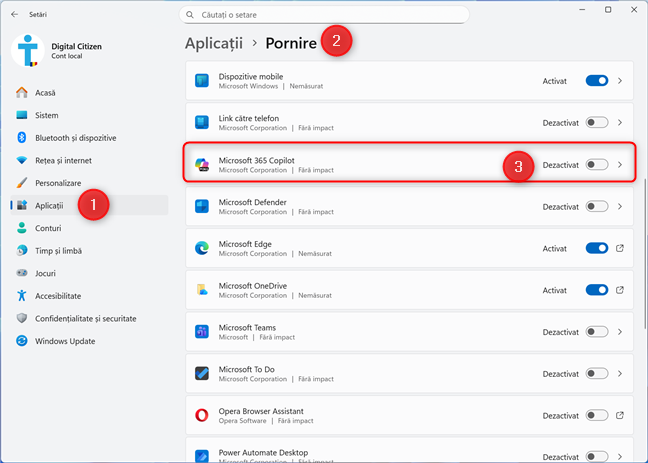
Task: Expand Microsoft Teams details chevron
Action: click(620, 332)
